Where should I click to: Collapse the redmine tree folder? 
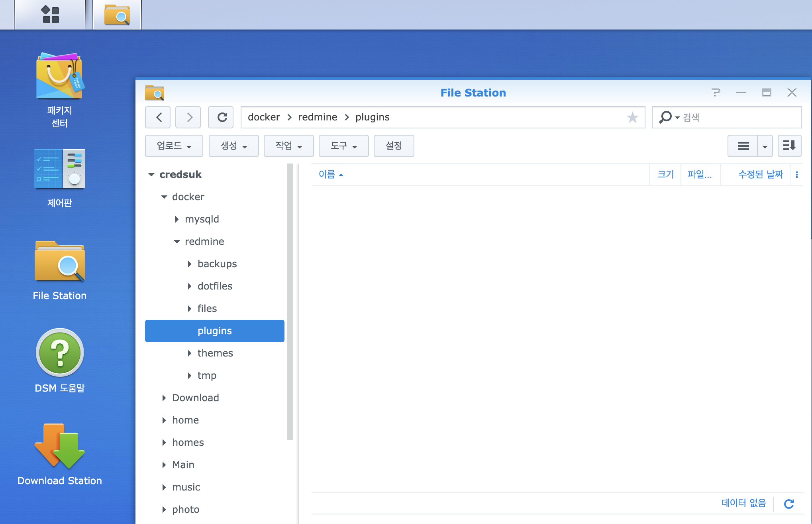click(x=177, y=242)
